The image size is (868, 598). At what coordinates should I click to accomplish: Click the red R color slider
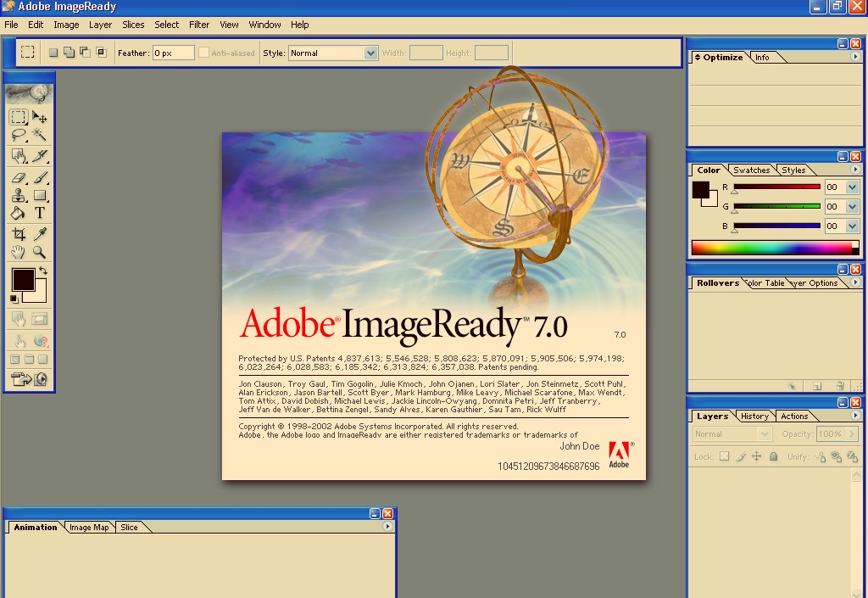coord(776,187)
